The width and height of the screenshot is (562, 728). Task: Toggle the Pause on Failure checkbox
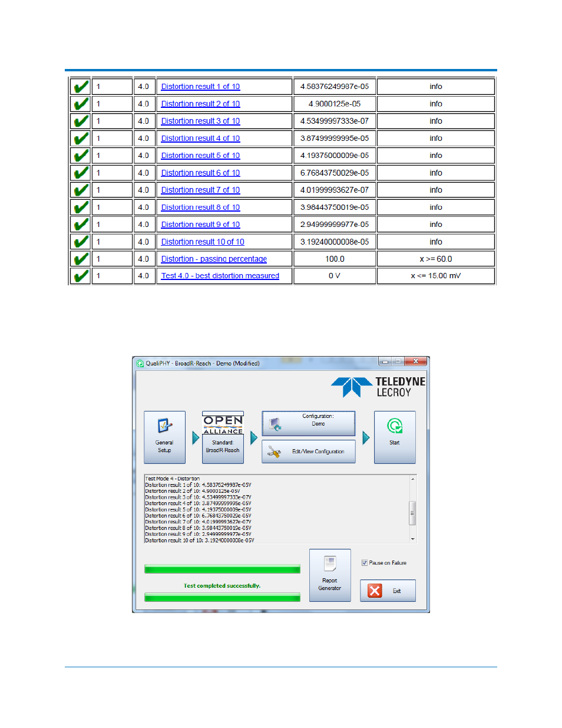pos(365,563)
